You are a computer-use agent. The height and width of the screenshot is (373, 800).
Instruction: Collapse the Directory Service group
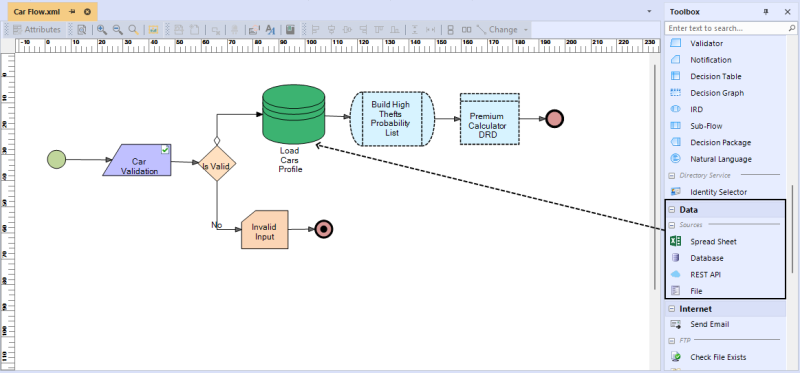coord(672,176)
